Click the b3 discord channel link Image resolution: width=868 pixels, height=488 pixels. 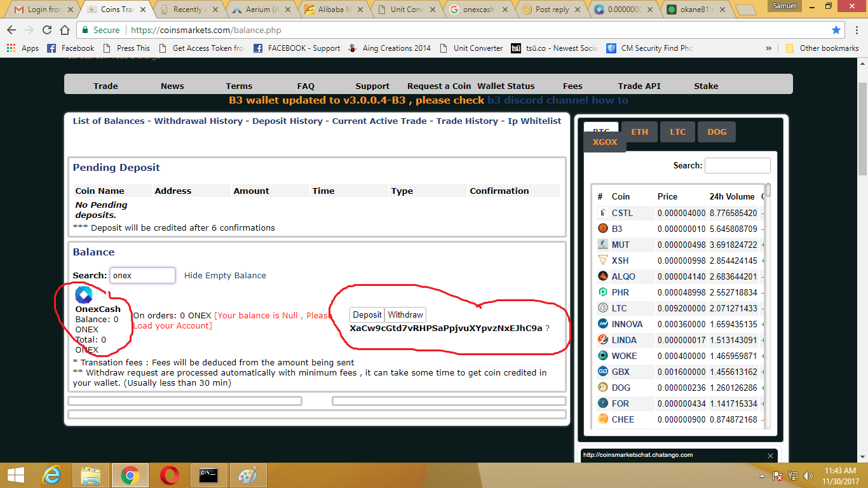(x=557, y=100)
